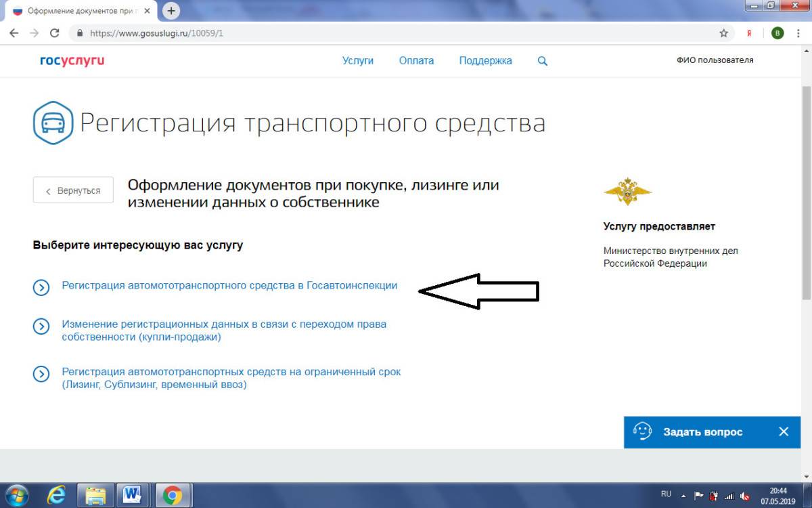
Task: Launch Internet Explorer from the taskbar
Action: point(56,496)
